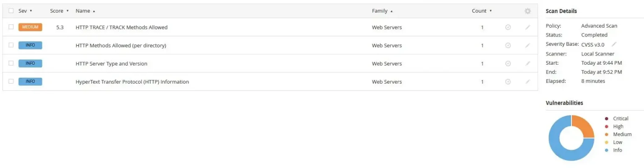Edit the Severity Base CVSS v3.0 pencil icon
Viewport: 644px width, 168px height.
click(x=614, y=44)
